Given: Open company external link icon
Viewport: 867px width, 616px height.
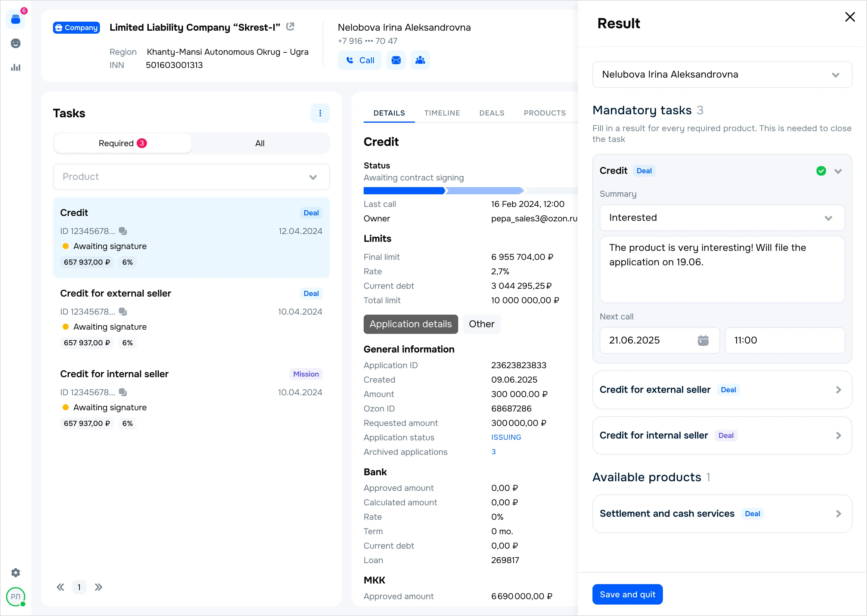Looking at the screenshot, I should point(291,26).
